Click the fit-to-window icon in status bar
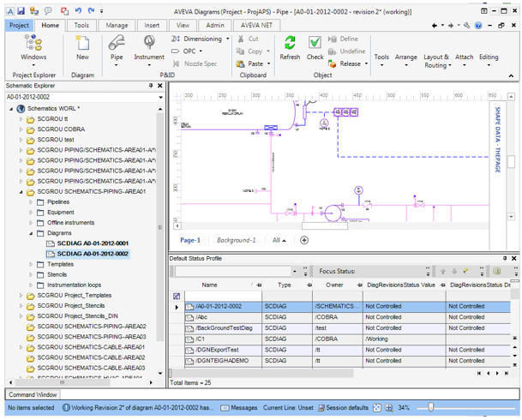Screen dimensions: 522x420 click(376, 407)
